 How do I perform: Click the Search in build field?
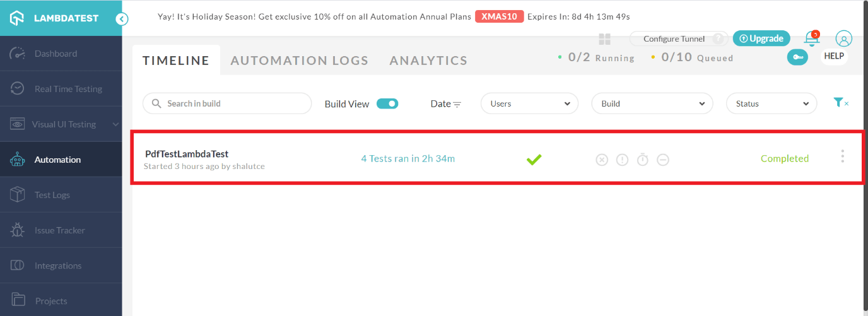(x=227, y=103)
